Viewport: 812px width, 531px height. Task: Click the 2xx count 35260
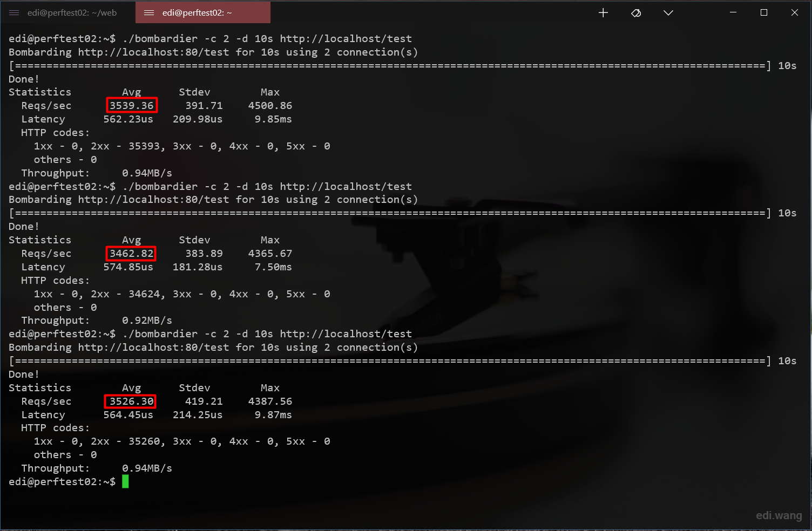(144, 441)
